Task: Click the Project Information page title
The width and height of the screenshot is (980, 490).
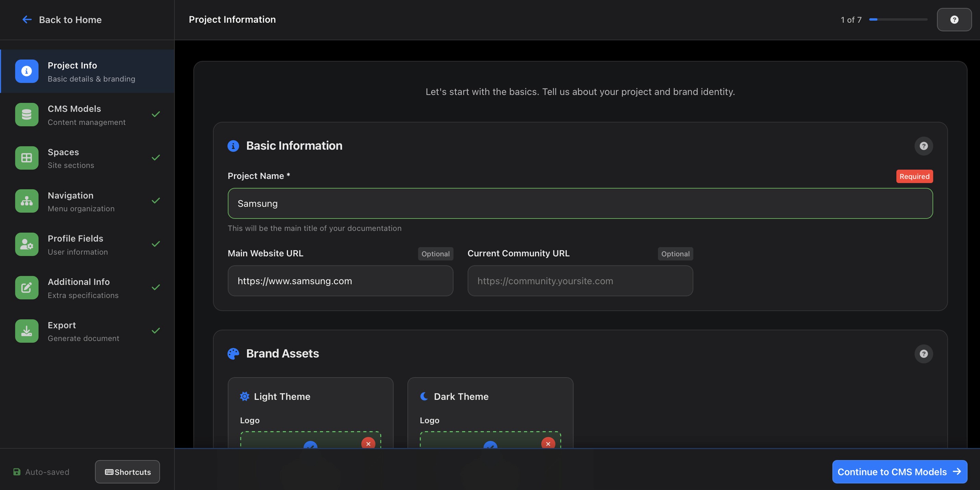Action: coord(232,20)
